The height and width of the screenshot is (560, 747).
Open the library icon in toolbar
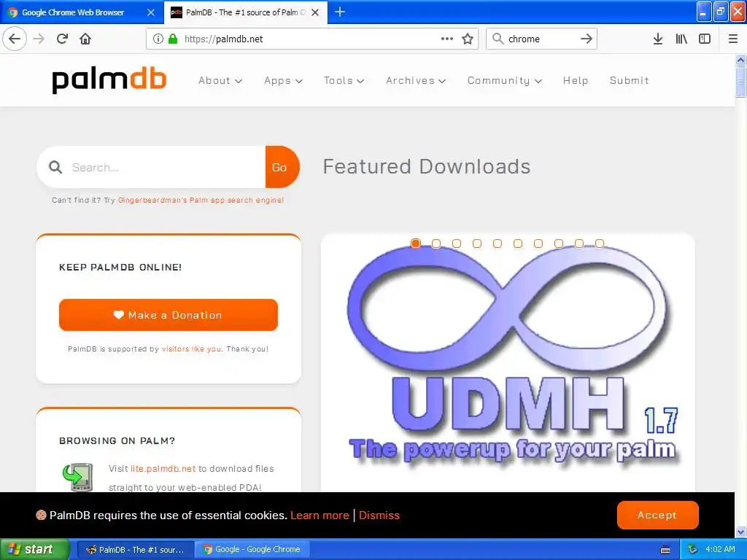point(681,39)
